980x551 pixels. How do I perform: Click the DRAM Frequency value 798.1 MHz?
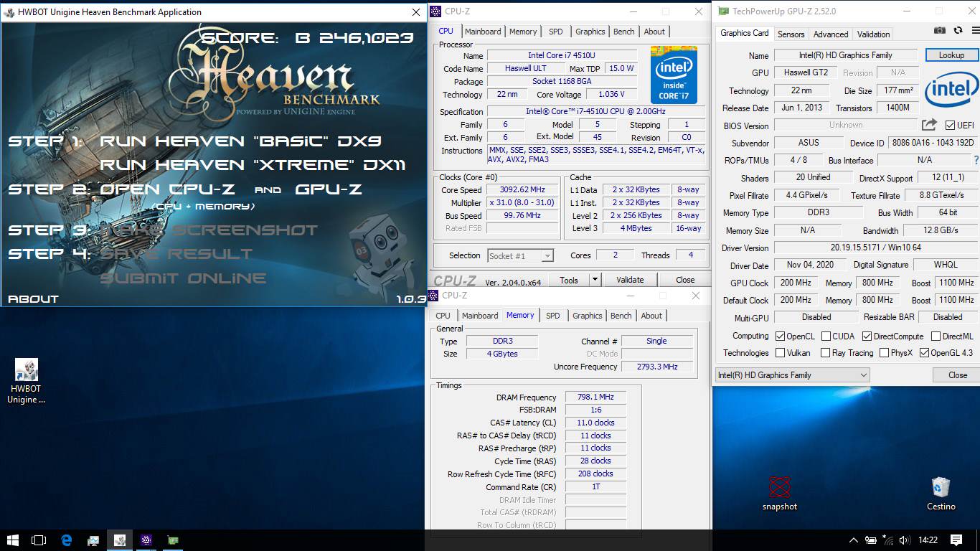coord(595,397)
